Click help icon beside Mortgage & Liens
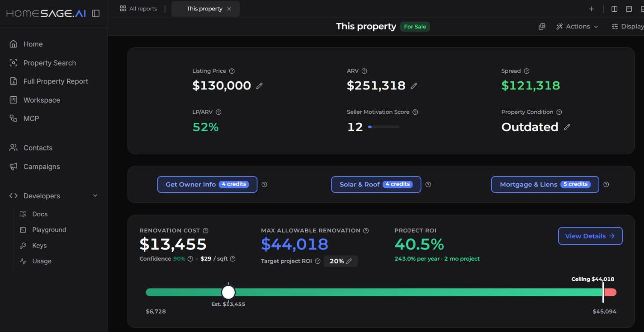Image resolution: width=644 pixels, height=332 pixels. point(606,184)
